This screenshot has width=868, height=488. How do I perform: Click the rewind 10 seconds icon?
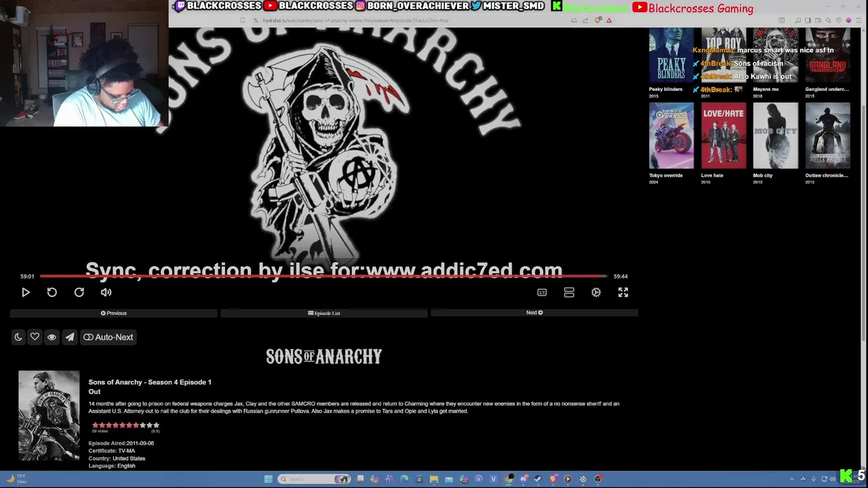click(x=52, y=292)
